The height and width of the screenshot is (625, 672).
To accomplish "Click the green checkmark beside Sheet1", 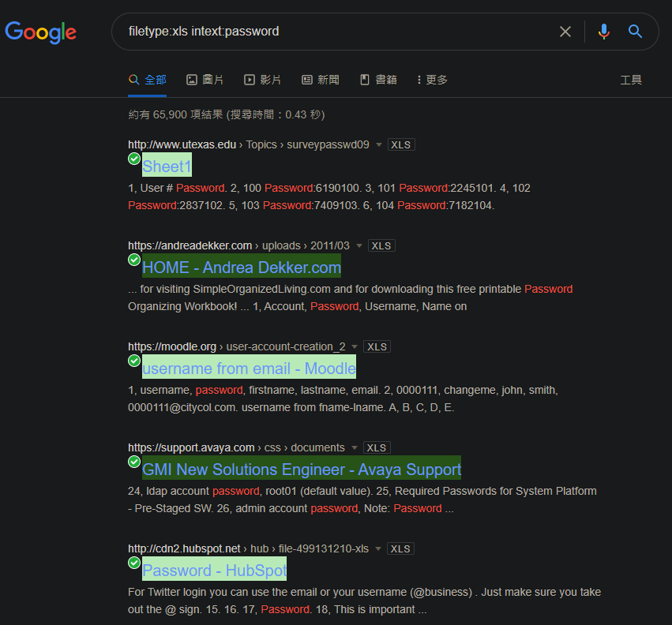I will [x=134, y=159].
